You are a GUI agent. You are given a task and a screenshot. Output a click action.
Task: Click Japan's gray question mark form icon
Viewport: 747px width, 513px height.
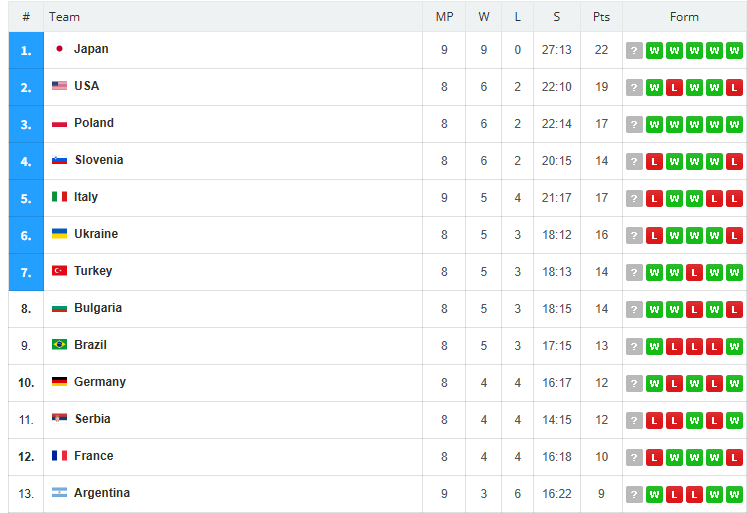pos(634,50)
